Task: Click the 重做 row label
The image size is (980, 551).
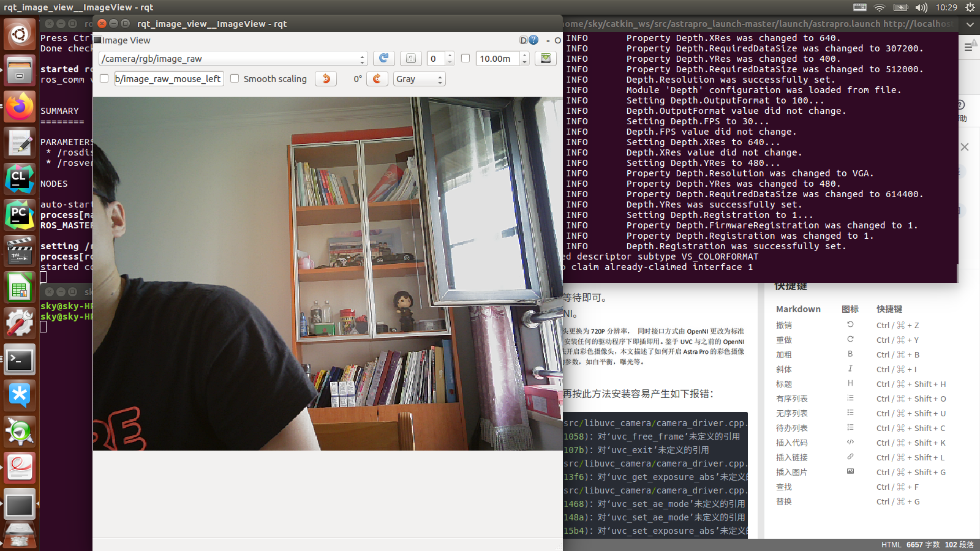Action: (784, 340)
